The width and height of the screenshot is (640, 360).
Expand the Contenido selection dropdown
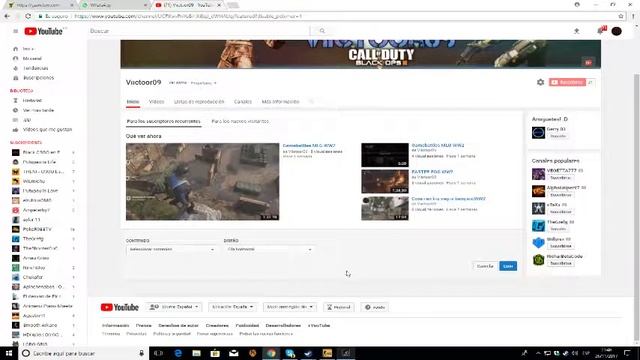[x=171, y=249]
